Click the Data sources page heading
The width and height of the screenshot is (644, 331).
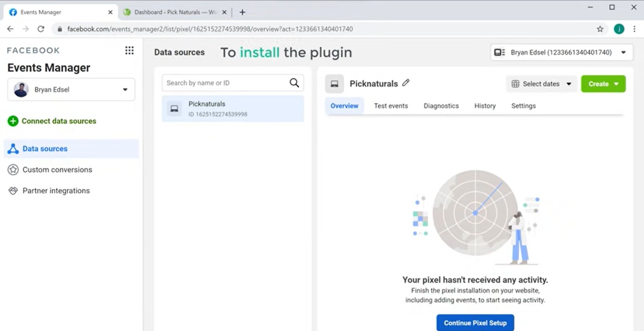click(180, 52)
